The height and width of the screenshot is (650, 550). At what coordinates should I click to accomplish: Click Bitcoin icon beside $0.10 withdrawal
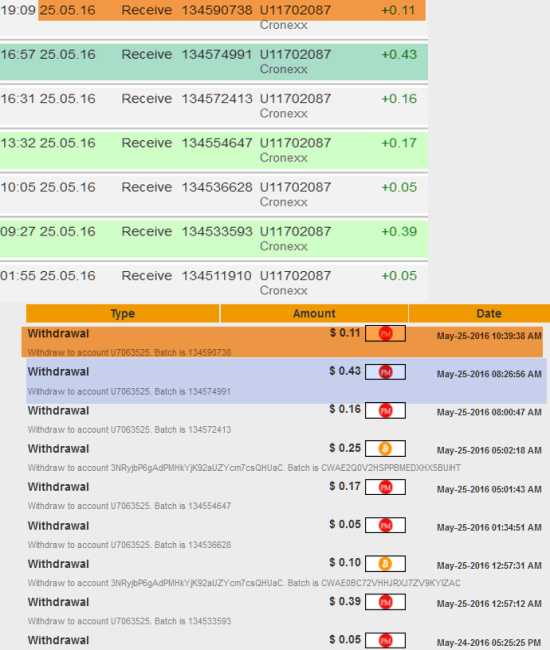385,564
